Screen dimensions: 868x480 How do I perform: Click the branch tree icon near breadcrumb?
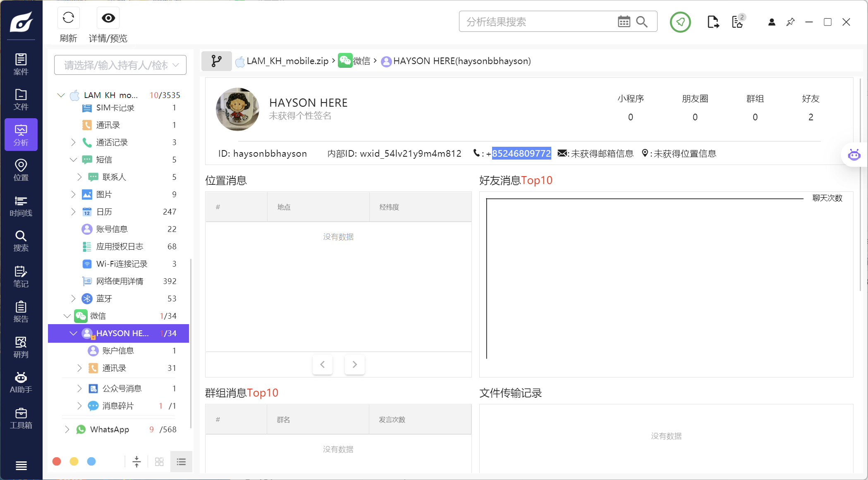(216, 61)
